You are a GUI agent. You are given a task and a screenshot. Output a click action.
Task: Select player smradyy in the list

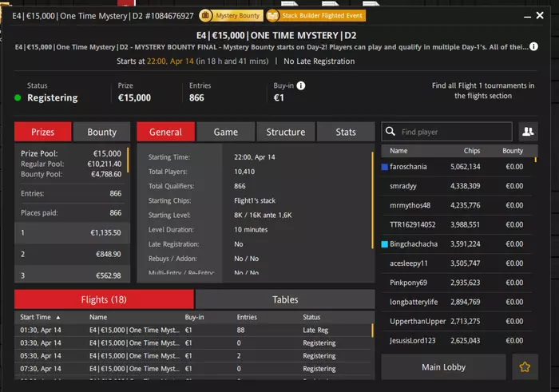click(x=457, y=186)
